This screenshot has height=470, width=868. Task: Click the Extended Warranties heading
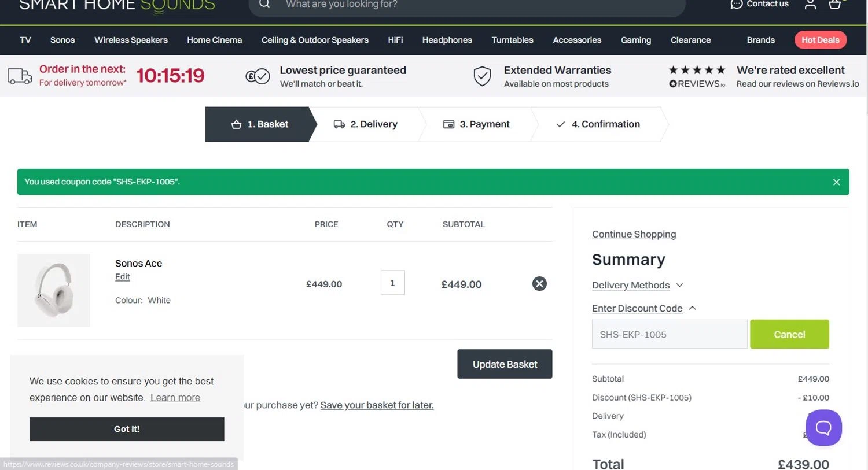(557, 70)
